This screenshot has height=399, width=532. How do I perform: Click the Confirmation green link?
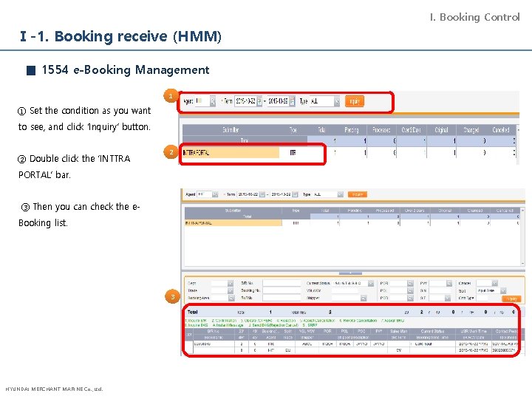[x=224, y=320]
